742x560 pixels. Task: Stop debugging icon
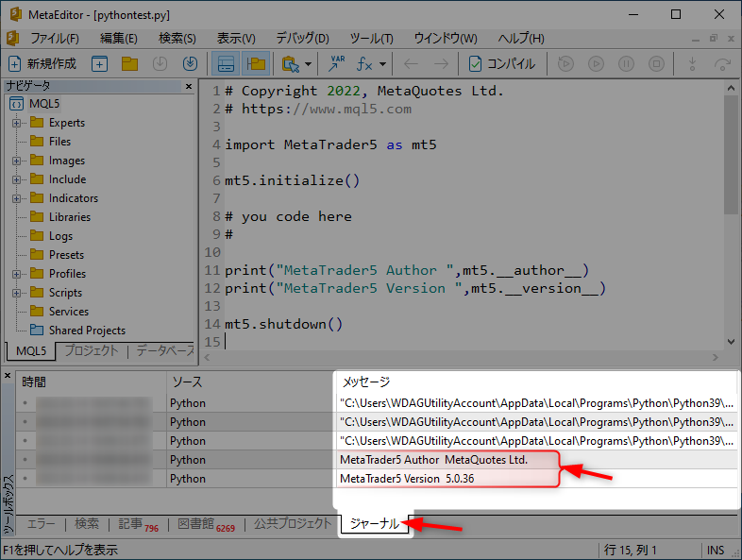[656, 63]
